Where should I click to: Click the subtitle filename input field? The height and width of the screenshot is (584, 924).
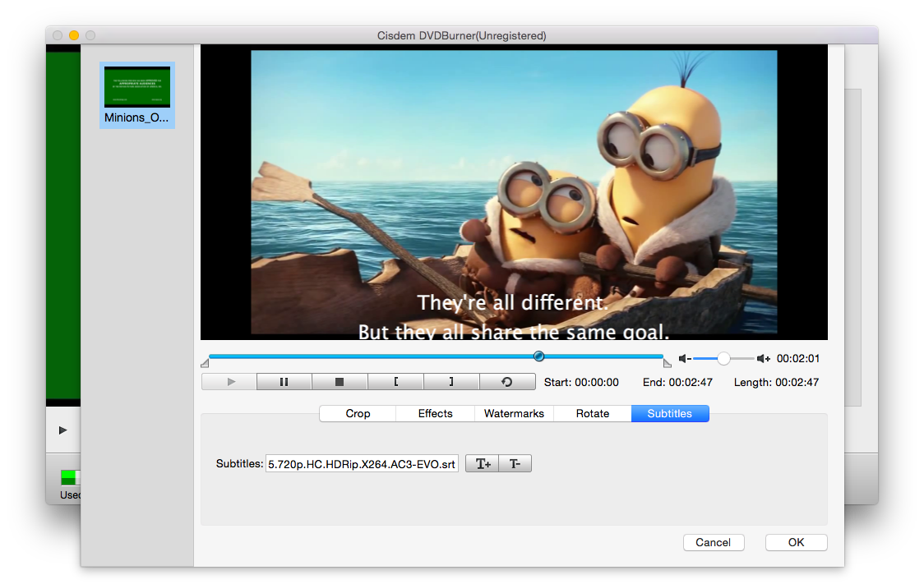(362, 462)
